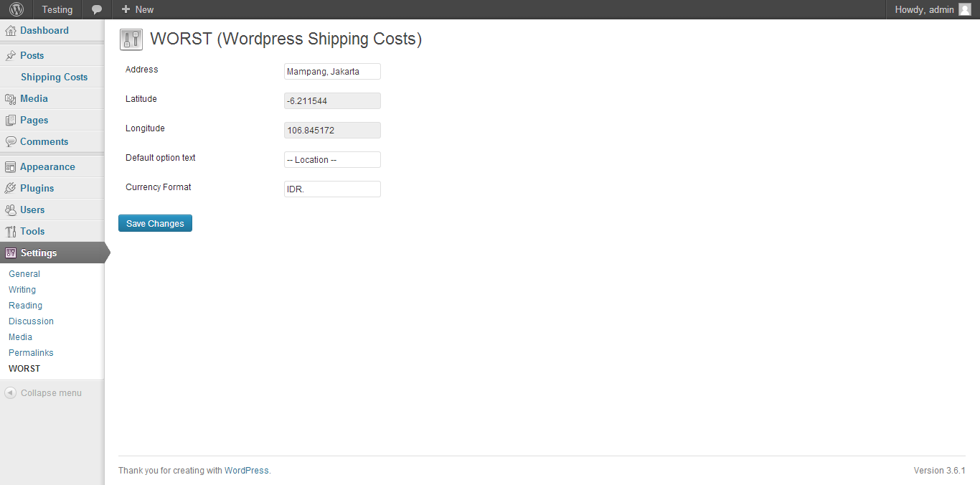This screenshot has width=980, height=485.
Task: Click the settings page heading icon
Action: (x=131, y=39)
